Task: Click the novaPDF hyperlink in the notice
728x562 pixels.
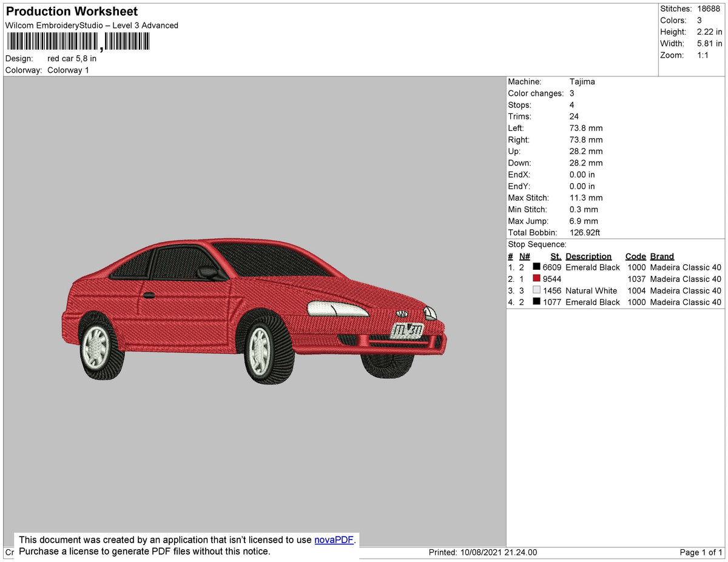Action: [334, 540]
